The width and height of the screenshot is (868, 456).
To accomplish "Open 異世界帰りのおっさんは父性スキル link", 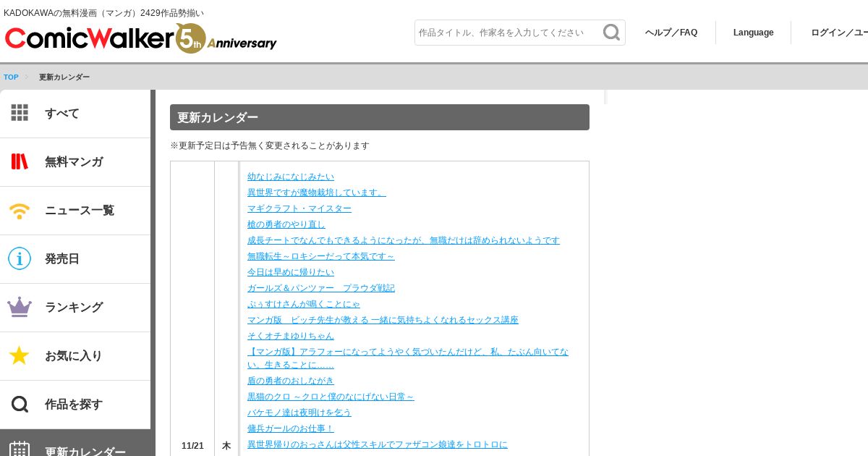I will click(378, 444).
